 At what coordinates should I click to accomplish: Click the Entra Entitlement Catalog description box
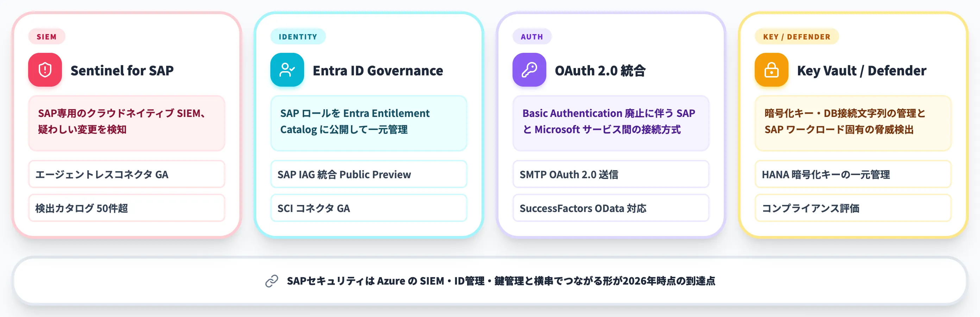369,123
